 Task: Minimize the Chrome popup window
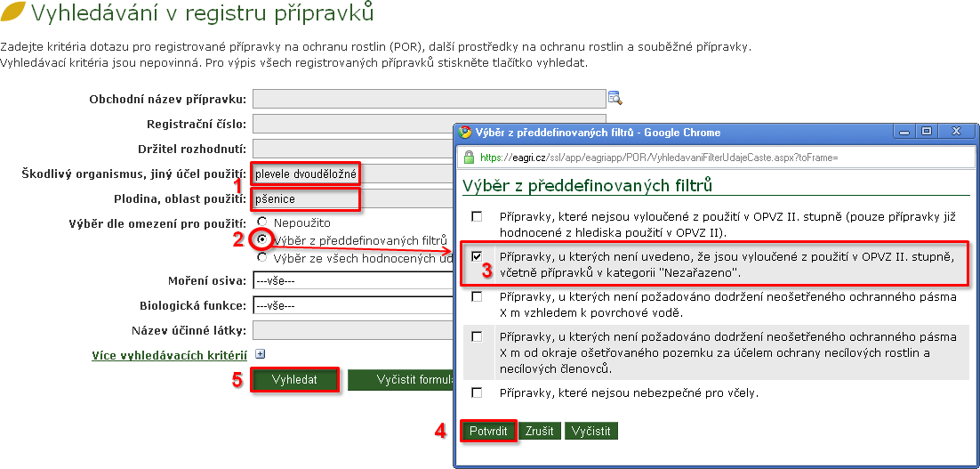904,132
